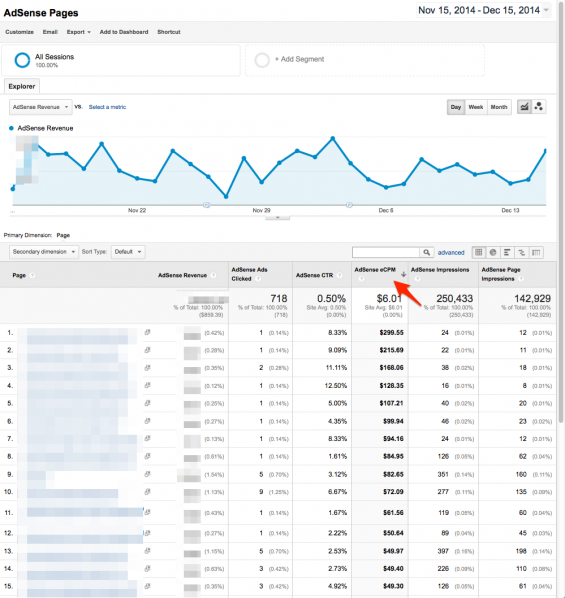Click help icon beside AdSense Revenue header

coord(213,275)
